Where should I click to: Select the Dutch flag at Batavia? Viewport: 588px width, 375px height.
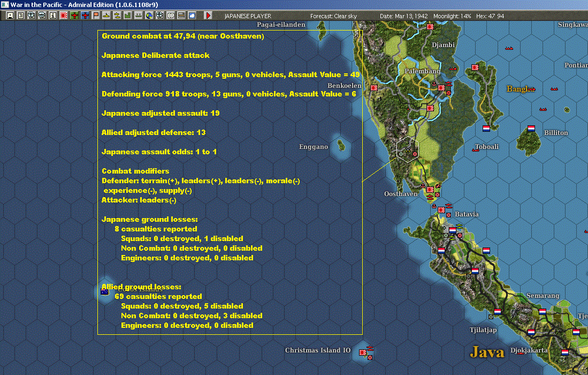[x=453, y=230]
